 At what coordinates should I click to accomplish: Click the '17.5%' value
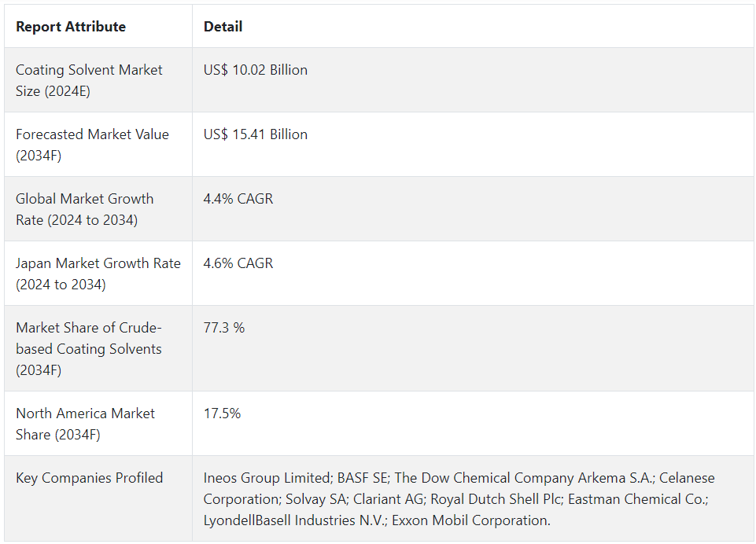[x=222, y=414]
